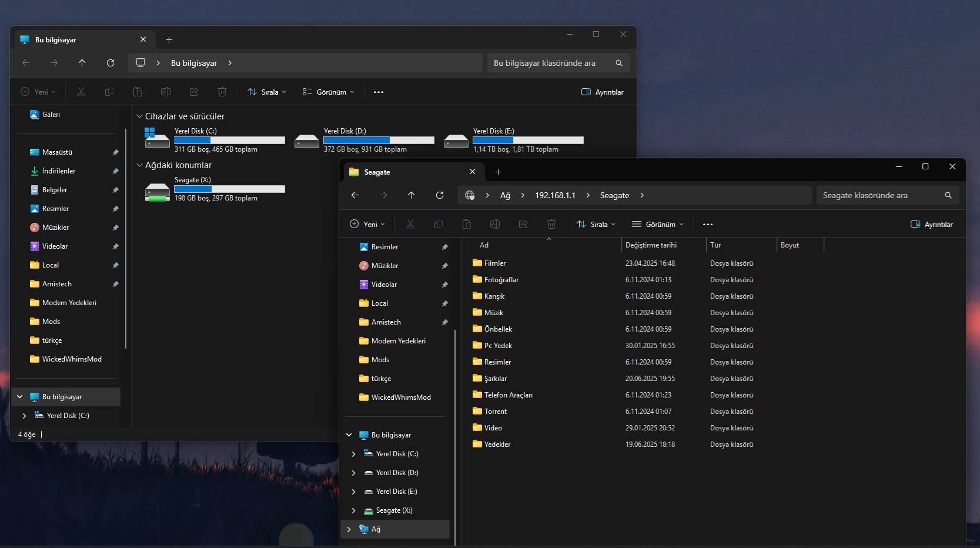Open Yerel Disk (D:) drive icon
This screenshot has width=980, height=548.
coord(307,140)
